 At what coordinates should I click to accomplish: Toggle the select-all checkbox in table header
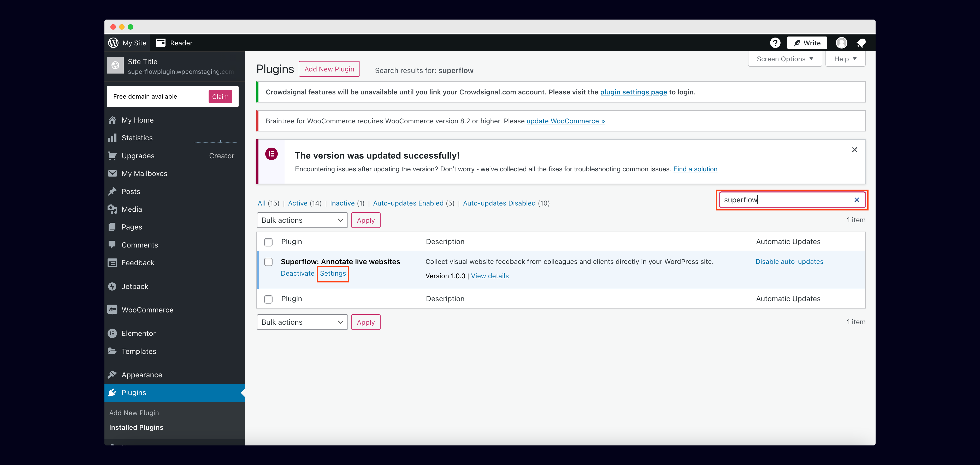pos(269,242)
